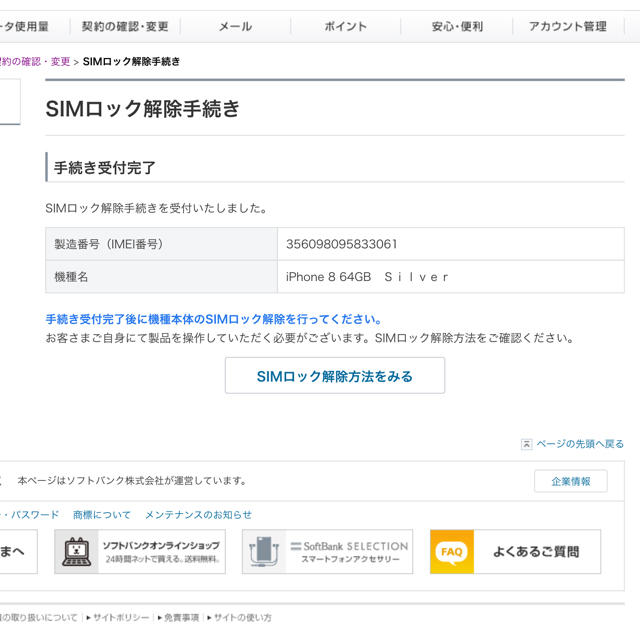This screenshot has height=640, width=640.
Task: Open the アカウント管理 menu tab
Action: 568,27
